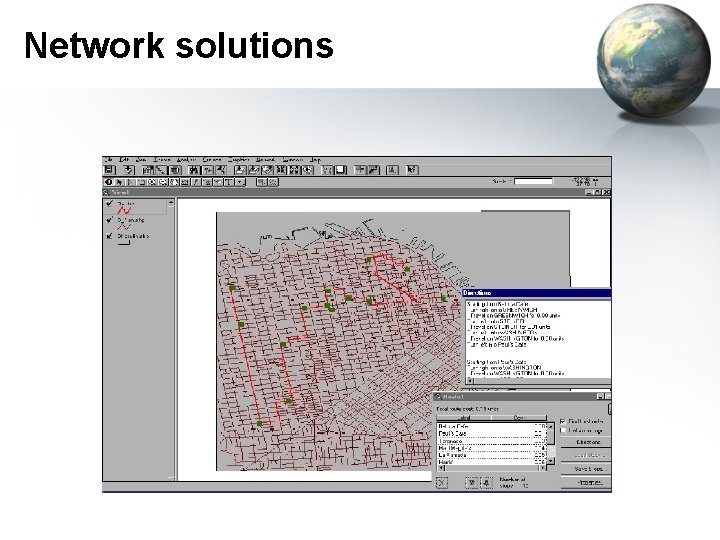
Task: Open the Network menu
Action: [x=266, y=160]
